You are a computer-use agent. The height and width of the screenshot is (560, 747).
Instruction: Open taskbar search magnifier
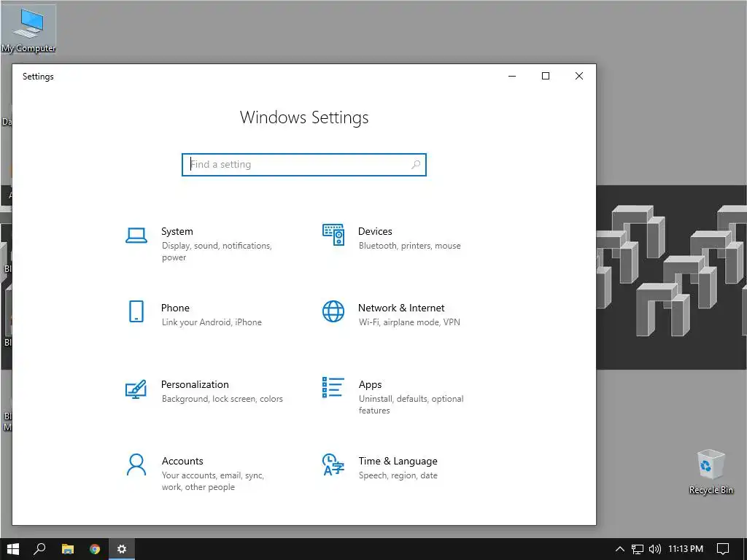[39, 549]
